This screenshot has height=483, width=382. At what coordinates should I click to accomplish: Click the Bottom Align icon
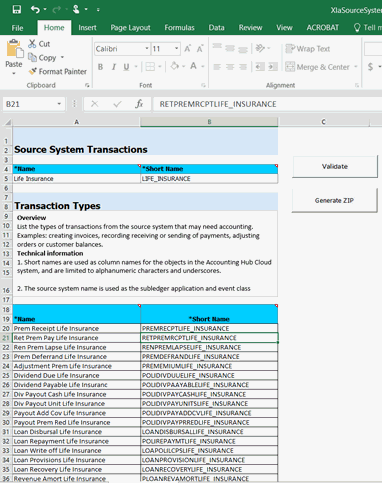click(x=243, y=50)
